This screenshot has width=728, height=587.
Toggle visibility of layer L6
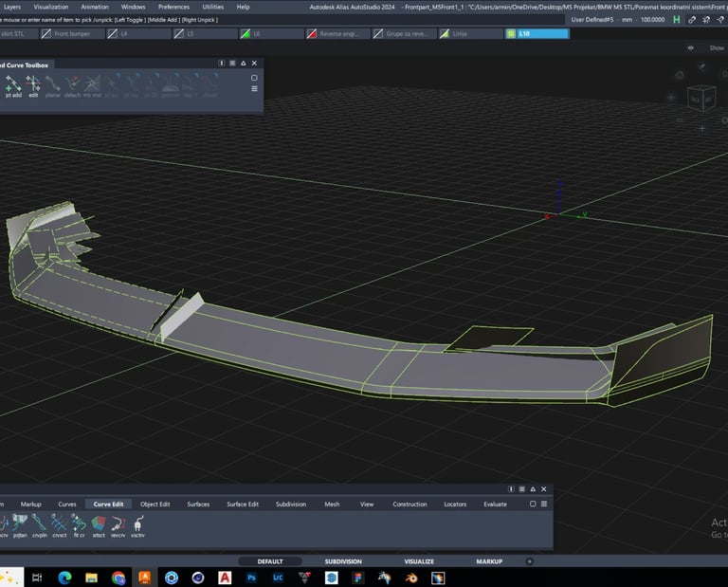(x=246, y=33)
